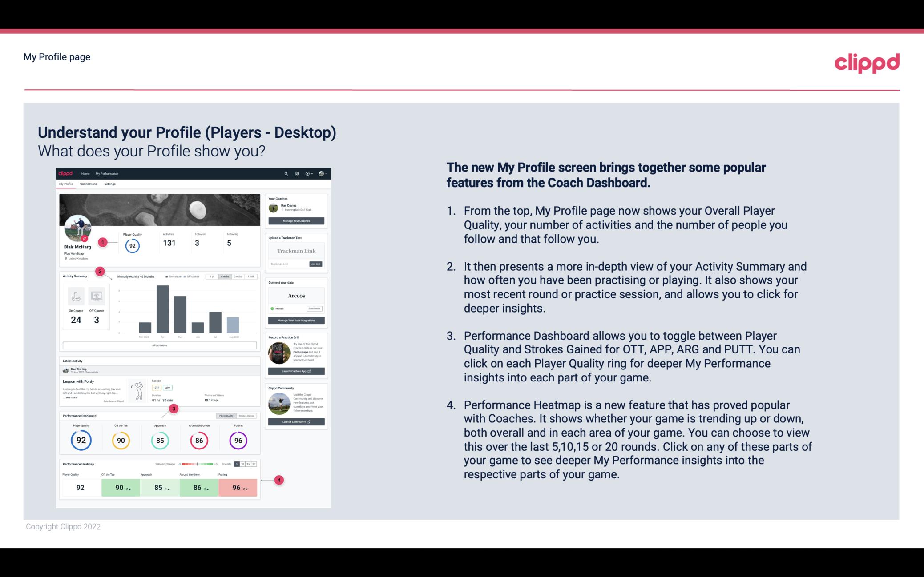Expand round count selector for Heatmap view
Viewport: 924px width, 577px height.
point(247,464)
